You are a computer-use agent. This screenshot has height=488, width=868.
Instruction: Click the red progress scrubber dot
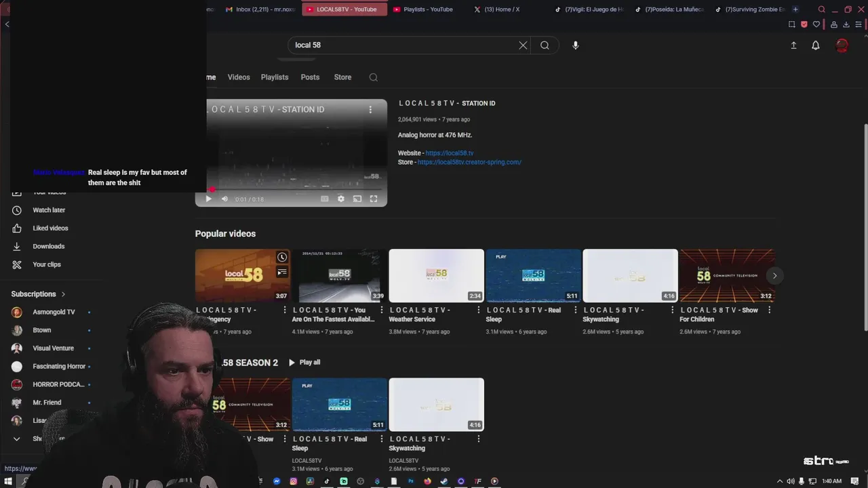pos(212,190)
